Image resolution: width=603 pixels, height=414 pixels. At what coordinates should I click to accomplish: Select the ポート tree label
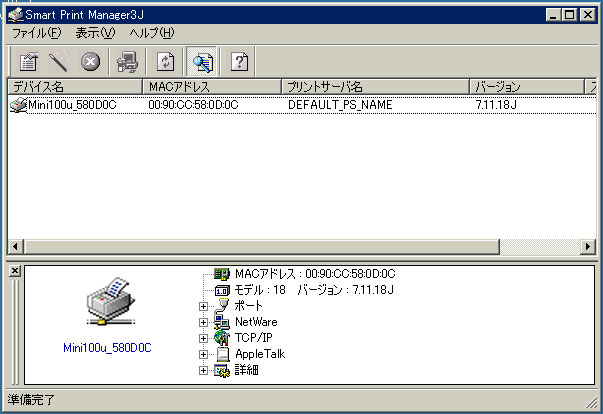(x=248, y=306)
